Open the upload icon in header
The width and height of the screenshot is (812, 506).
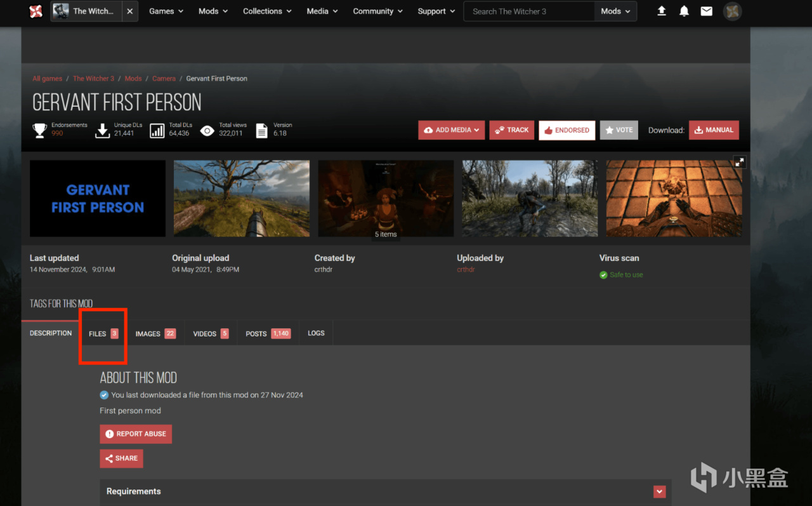point(662,11)
